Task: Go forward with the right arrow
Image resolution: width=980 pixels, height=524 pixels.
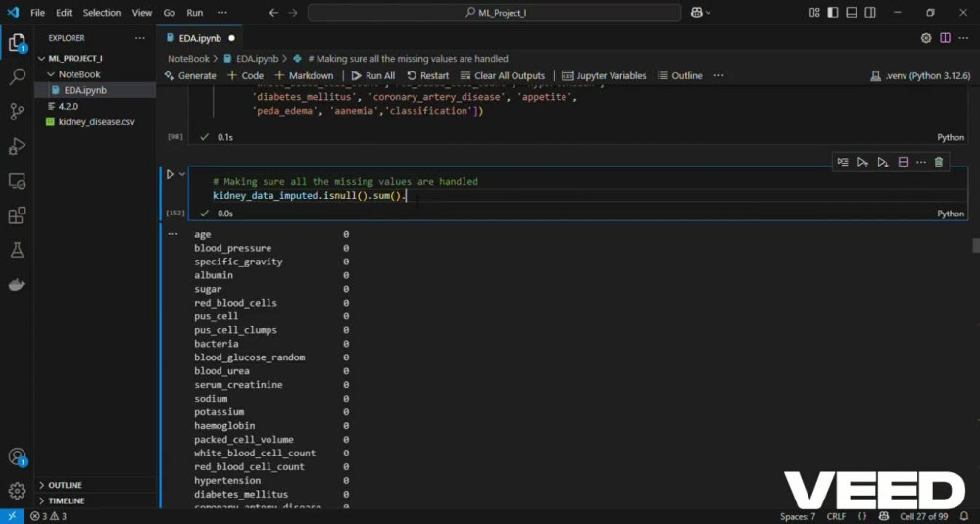Action: pyautogui.click(x=292, y=13)
